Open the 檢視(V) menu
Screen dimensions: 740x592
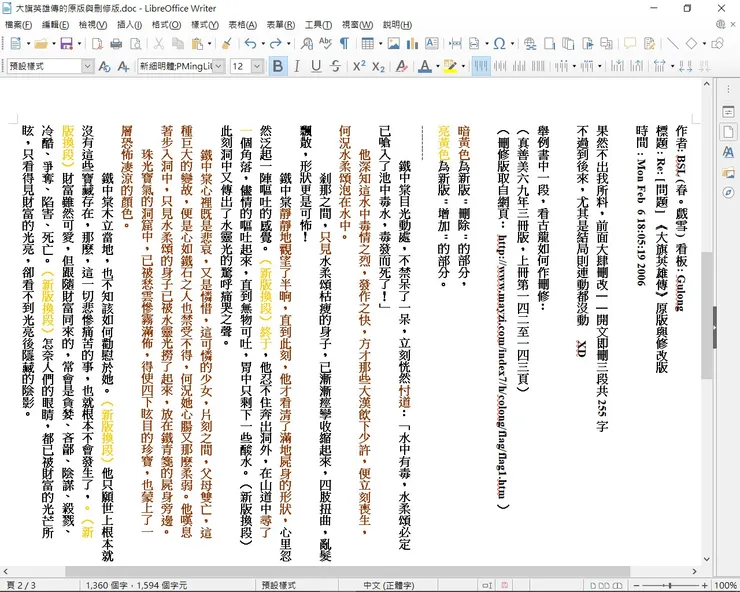(x=93, y=25)
